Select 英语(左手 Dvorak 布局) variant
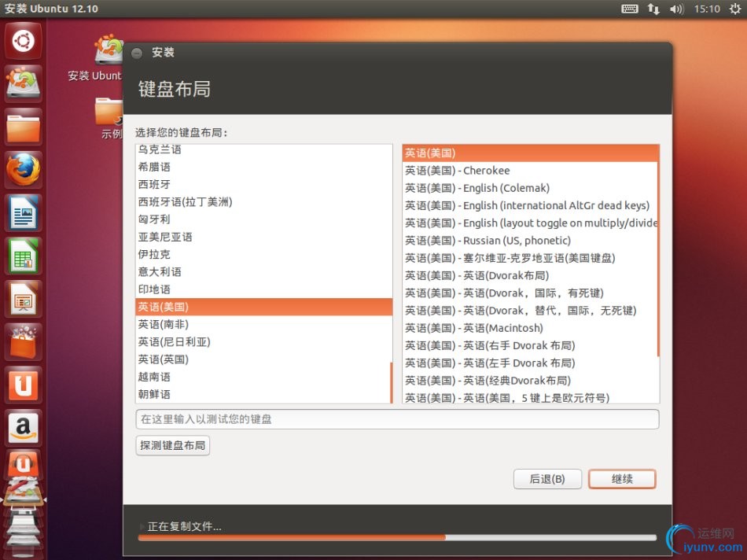 click(x=530, y=363)
